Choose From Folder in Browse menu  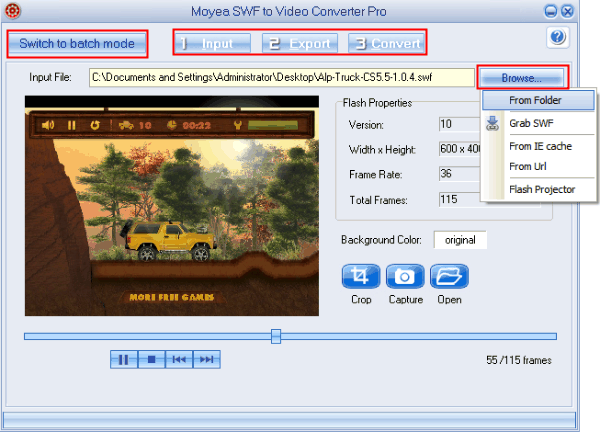[x=538, y=100]
